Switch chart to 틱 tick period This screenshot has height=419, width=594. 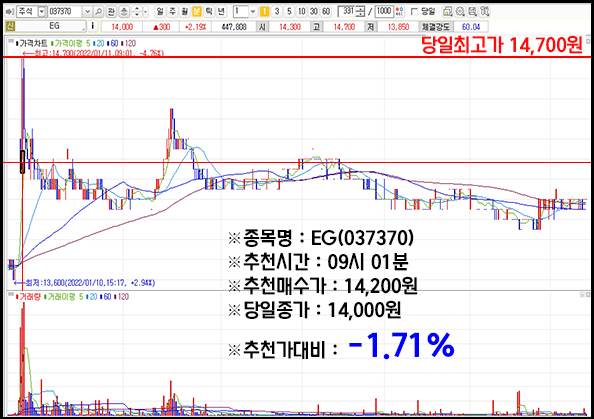pyautogui.click(x=209, y=12)
